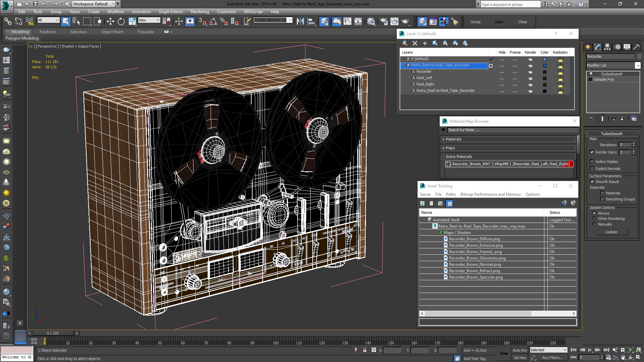Click the Auto Key button
The height and width of the screenshot is (362, 644).
pyautogui.click(x=520, y=350)
